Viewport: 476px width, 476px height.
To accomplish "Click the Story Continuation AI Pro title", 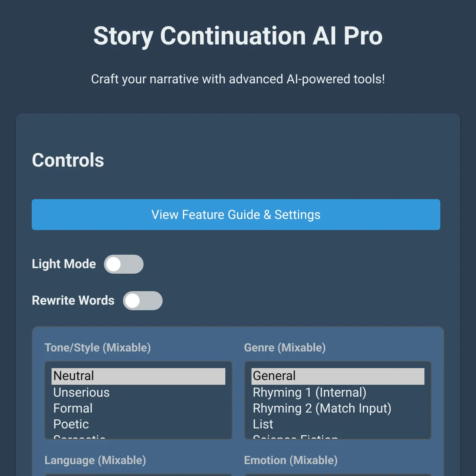I will point(238,36).
